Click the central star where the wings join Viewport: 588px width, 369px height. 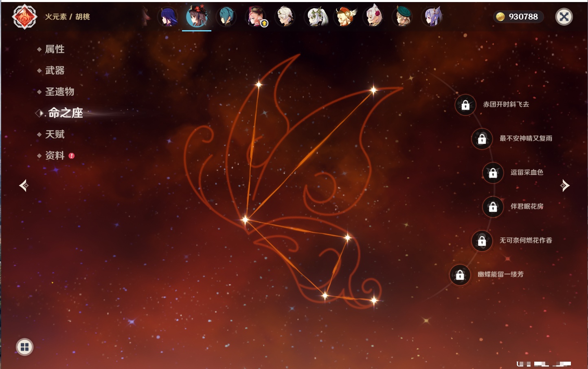pos(245,220)
